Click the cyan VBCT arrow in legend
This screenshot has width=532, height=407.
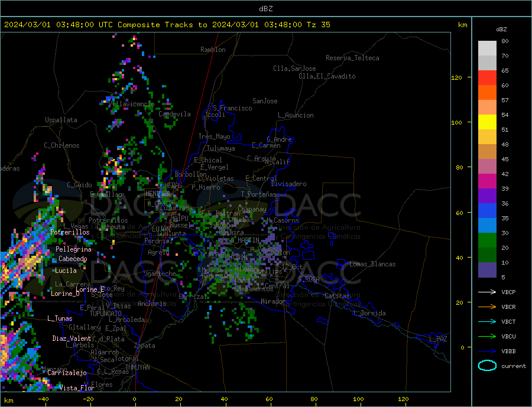coord(487,321)
